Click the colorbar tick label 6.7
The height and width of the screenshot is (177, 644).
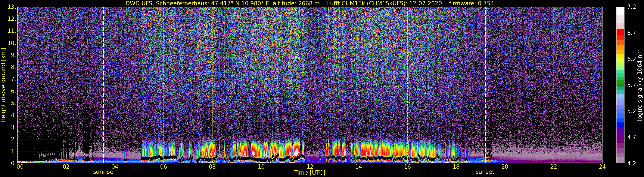coord(632,33)
